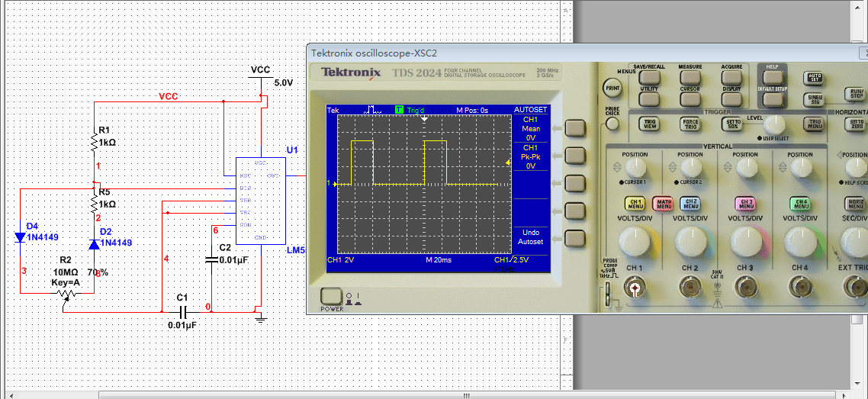Image resolution: width=868 pixels, height=399 pixels.
Task: Activate the AUTO SET button
Action: click(x=815, y=78)
